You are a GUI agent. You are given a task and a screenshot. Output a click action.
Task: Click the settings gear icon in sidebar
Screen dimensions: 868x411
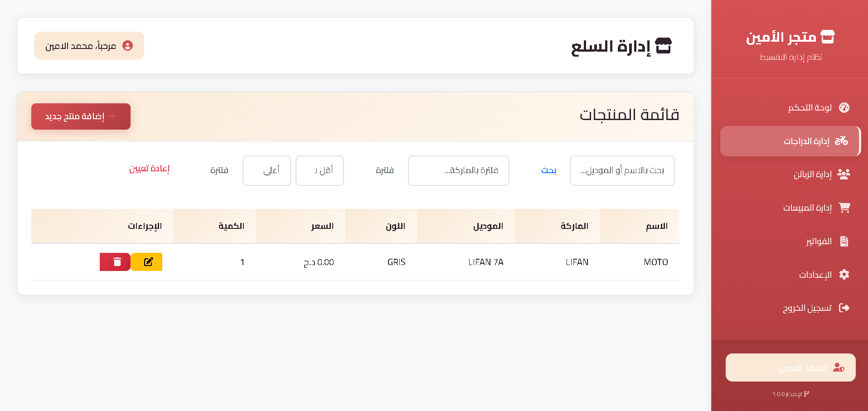point(844,275)
